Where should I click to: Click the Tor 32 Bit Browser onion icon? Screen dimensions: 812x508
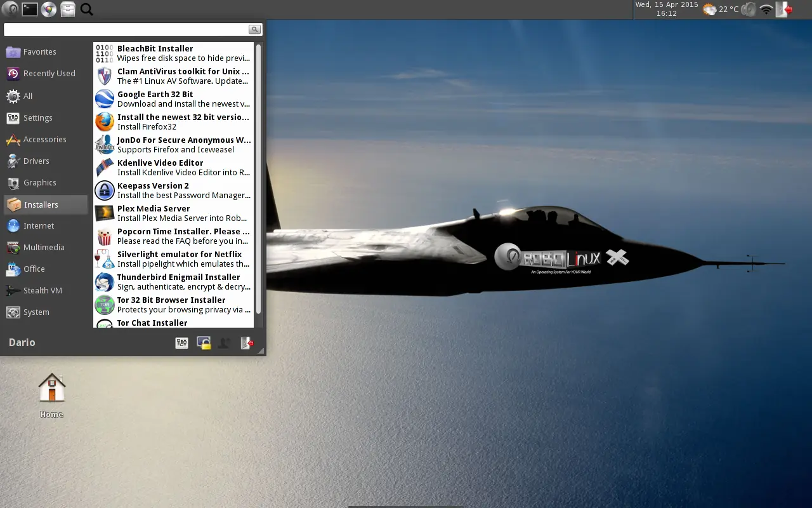[105, 305]
